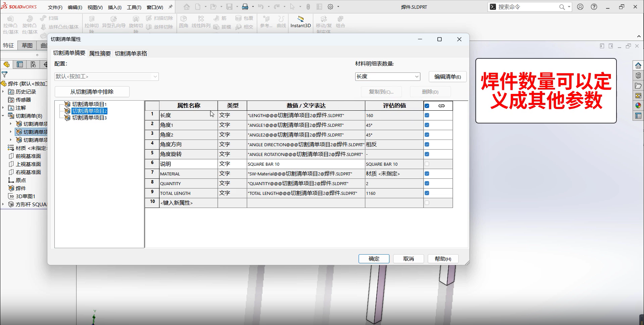The height and width of the screenshot is (325, 644).
Task: Open the Design Library task pane icon
Action: (x=638, y=75)
